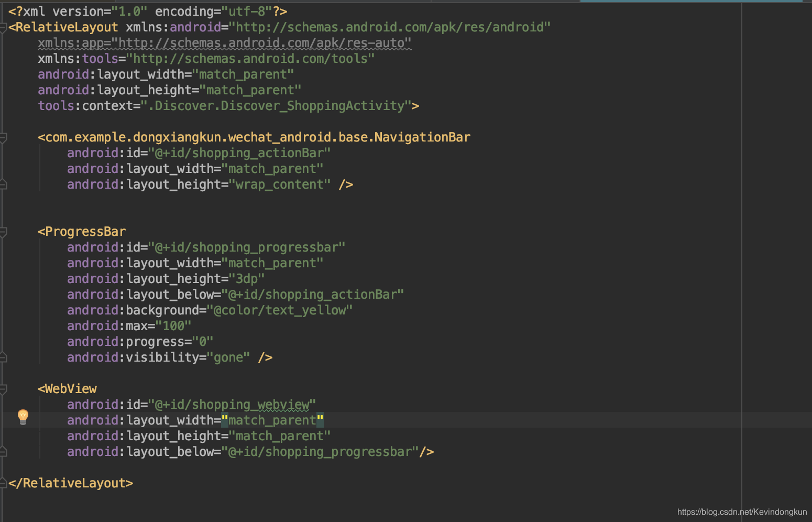Click fold end marker at WebView layout_below line

point(3,452)
